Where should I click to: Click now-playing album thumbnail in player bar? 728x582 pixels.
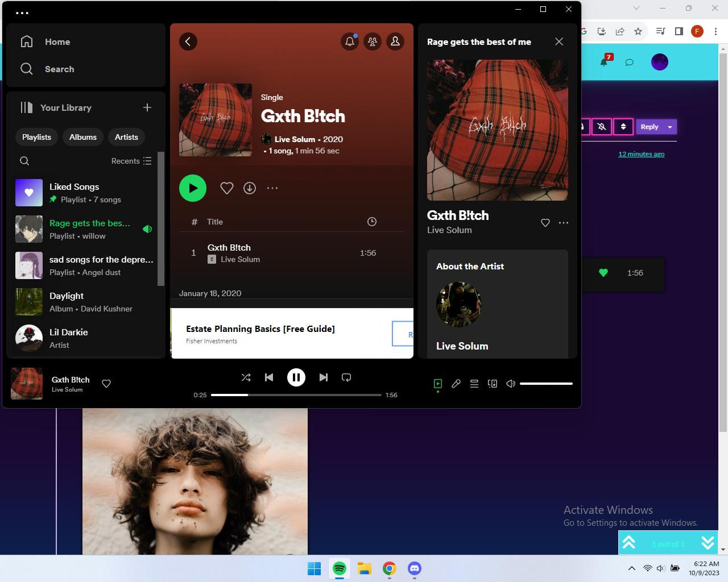(x=27, y=384)
